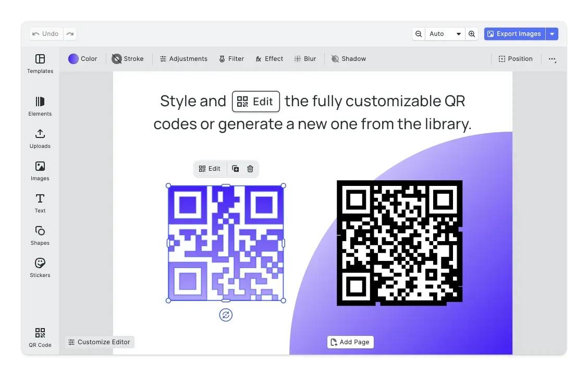Open the Images panel
This screenshot has width=588, height=376.
click(x=40, y=171)
